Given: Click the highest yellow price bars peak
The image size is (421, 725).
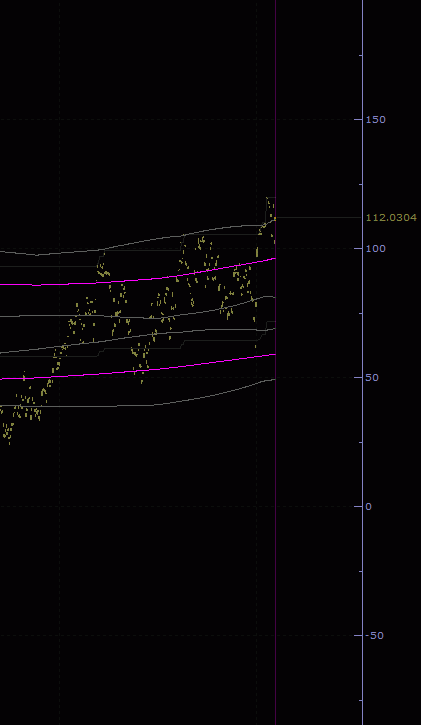Looking at the screenshot, I should tap(268, 200).
